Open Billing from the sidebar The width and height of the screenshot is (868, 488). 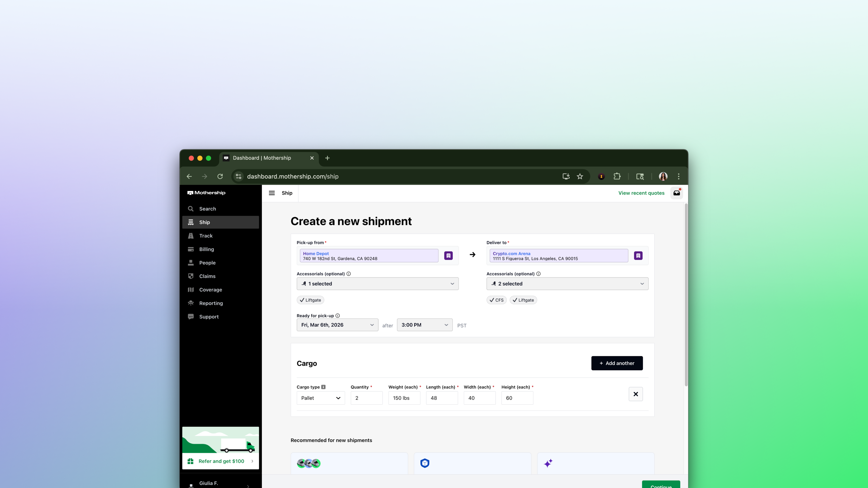(x=207, y=249)
